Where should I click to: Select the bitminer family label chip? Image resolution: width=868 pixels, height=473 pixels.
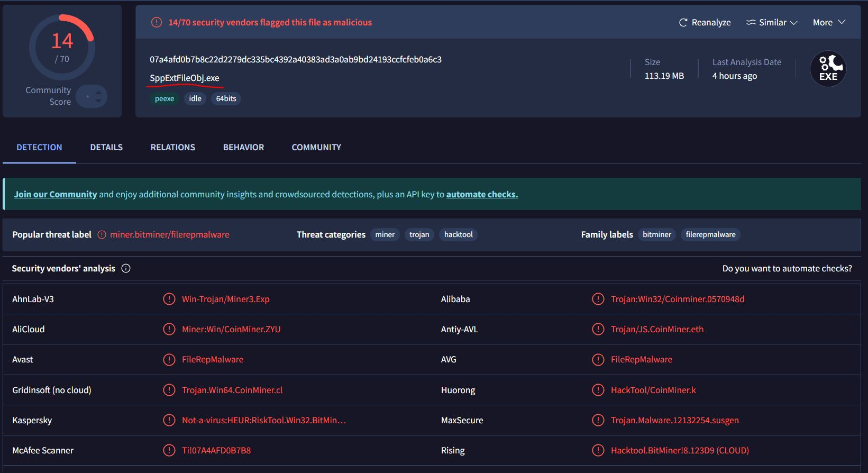[x=657, y=234]
